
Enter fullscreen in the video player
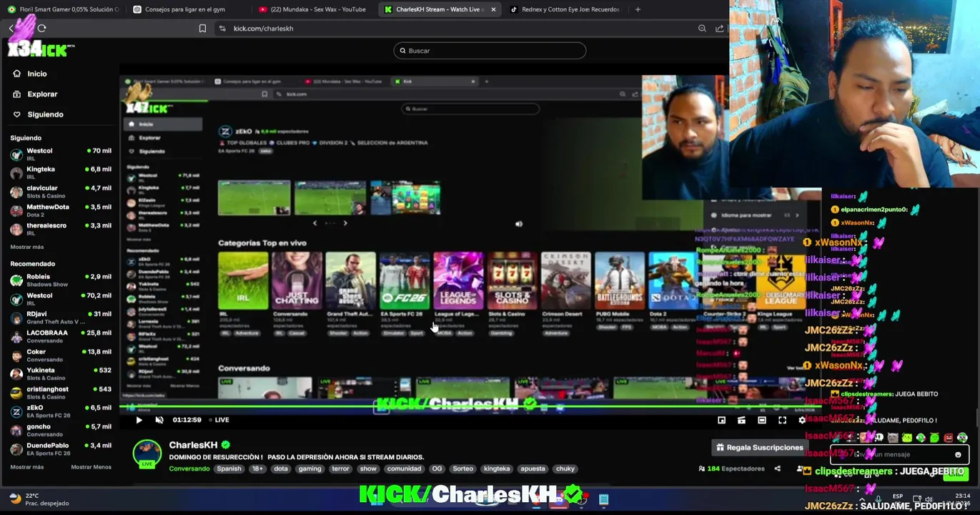click(782, 421)
